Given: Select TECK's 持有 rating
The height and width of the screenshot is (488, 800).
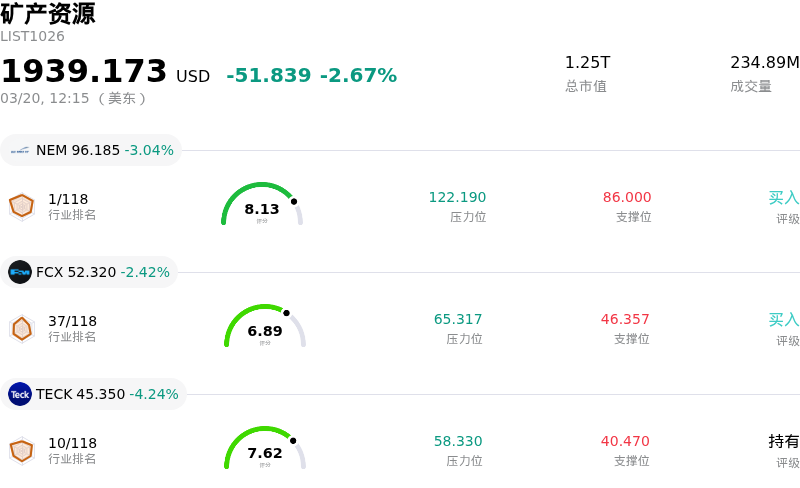Looking at the screenshot, I should pyautogui.click(x=783, y=442).
